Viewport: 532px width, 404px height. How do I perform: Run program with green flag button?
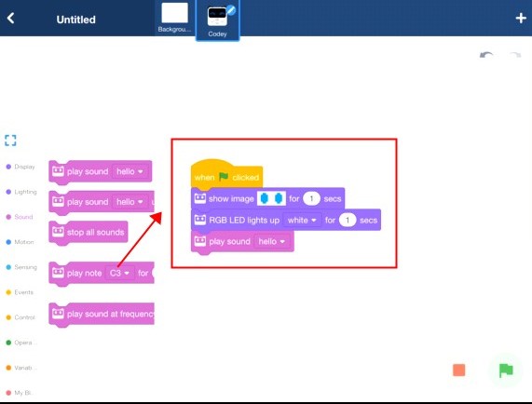tap(506, 370)
